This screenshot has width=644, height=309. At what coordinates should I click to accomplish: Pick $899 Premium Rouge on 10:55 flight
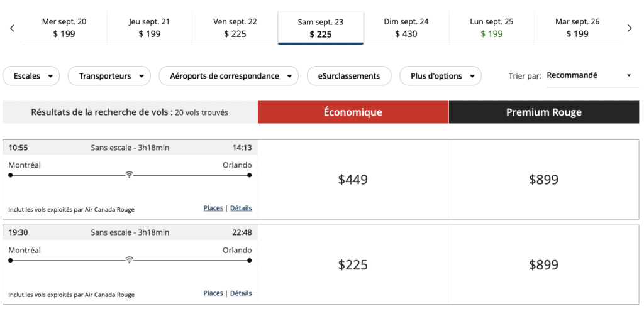543,180
